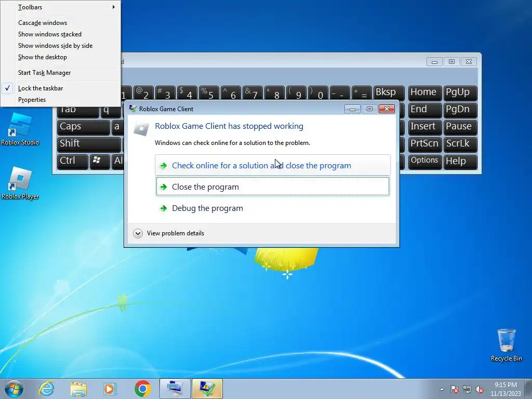This screenshot has height=399, width=532.
Task: Click Debug the program option
Action: pos(272,208)
